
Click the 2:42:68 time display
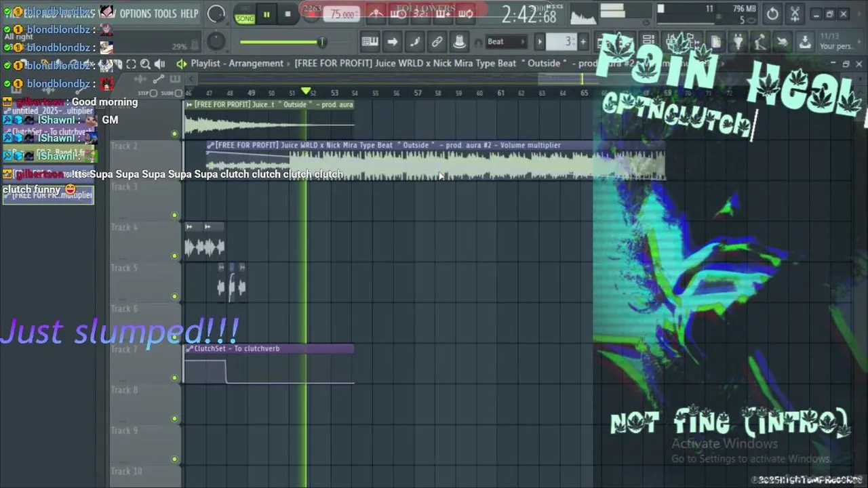point(528,14)
